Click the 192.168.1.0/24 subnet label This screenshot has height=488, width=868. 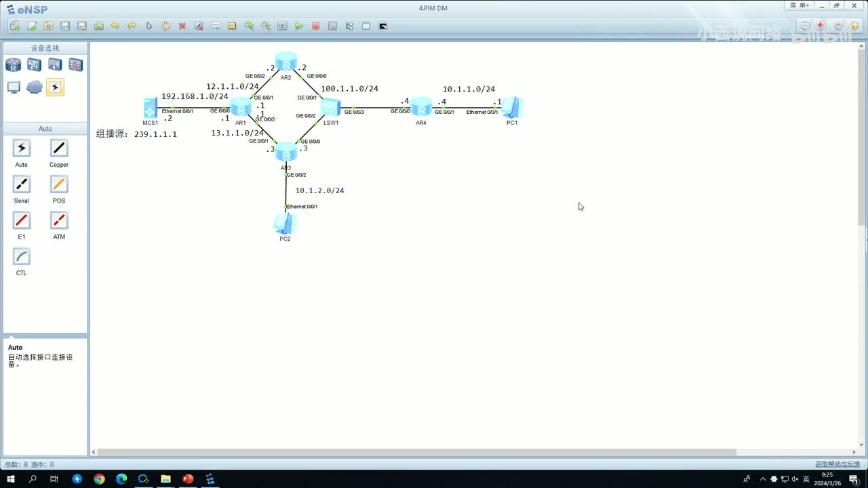pyautogui.click(x=195, y=96)
